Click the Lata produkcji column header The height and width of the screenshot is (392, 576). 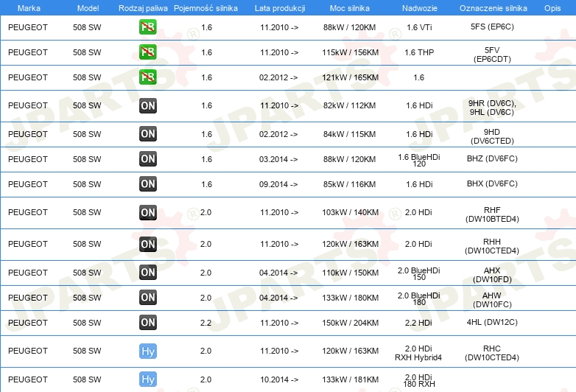click(x=280, y=8)
